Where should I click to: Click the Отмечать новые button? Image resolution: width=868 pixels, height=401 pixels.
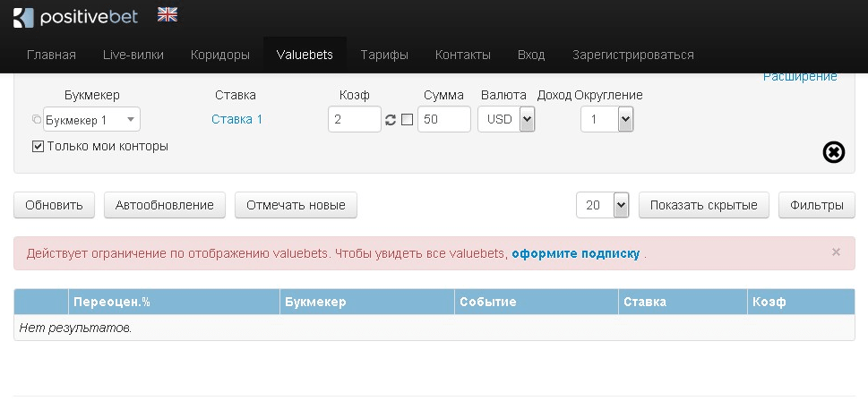click(x=296, y=205)
